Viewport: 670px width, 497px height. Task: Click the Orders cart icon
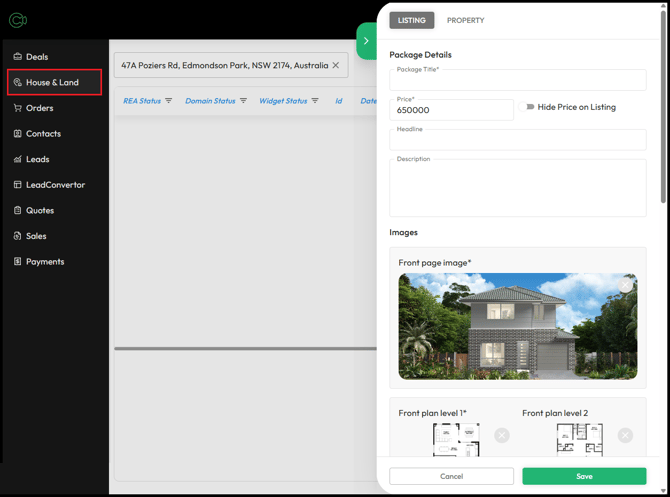18,108
